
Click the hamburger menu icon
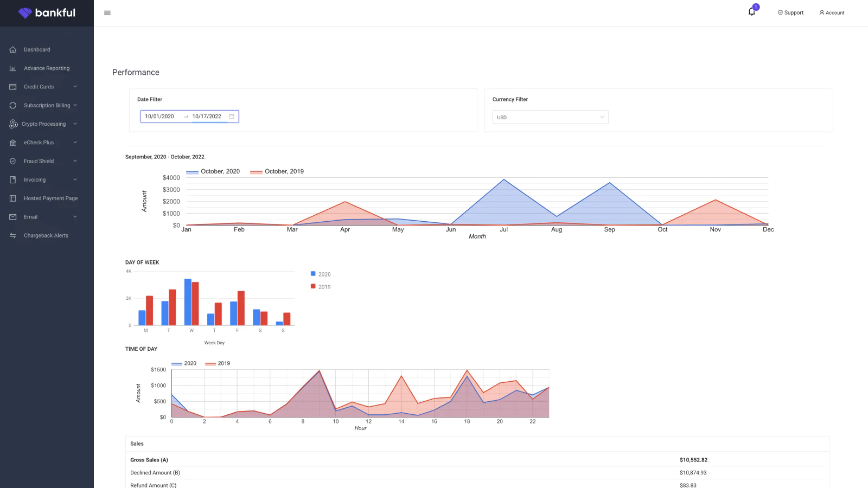coord(107,13)
